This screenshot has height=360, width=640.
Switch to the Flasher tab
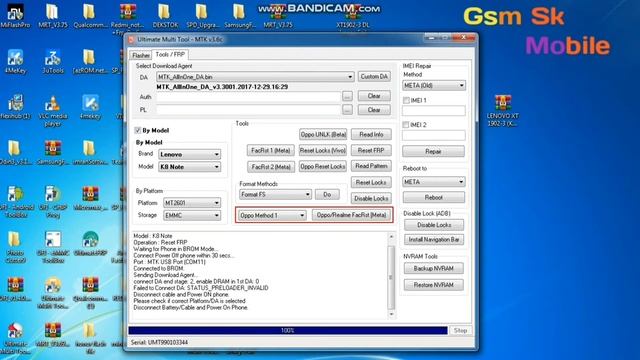(141, 55)
